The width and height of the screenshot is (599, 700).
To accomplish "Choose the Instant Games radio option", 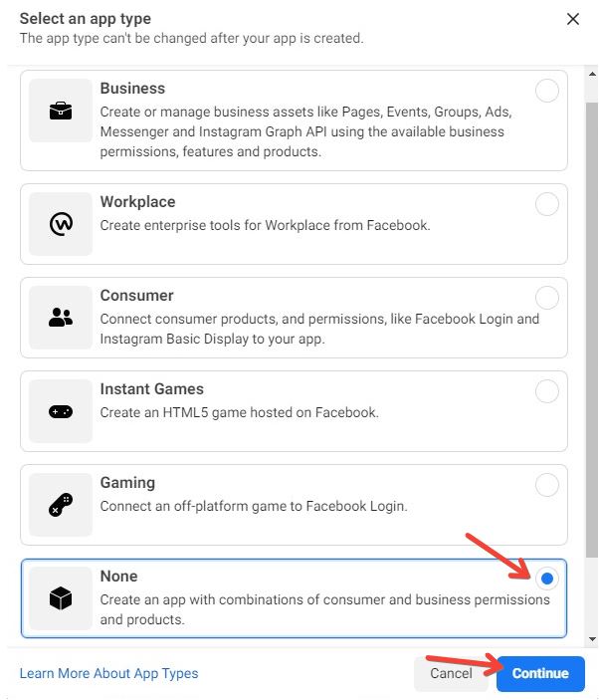I will tap(547, 391).
